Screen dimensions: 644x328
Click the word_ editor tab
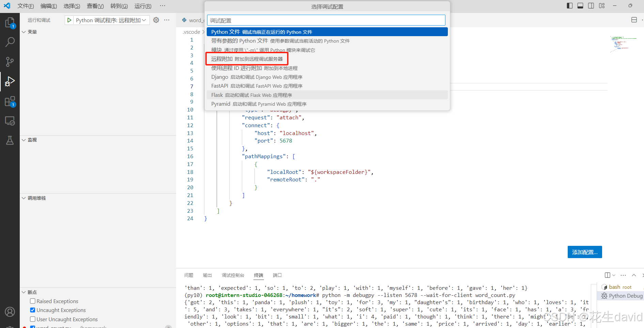coord(193,20)
